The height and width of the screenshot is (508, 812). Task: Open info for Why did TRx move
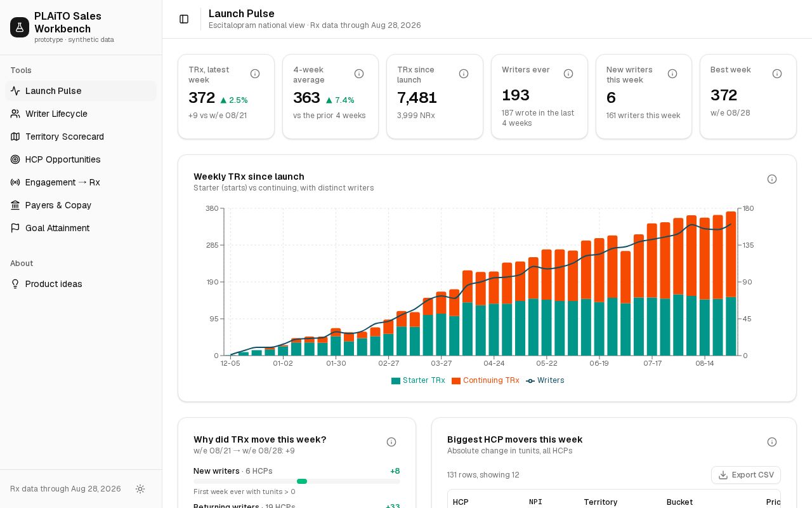391,442
